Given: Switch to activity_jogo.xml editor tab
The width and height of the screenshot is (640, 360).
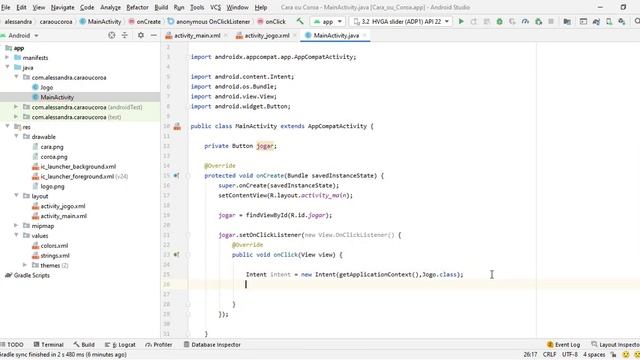Looking at the screenshot, I should [x=267, y=36].
